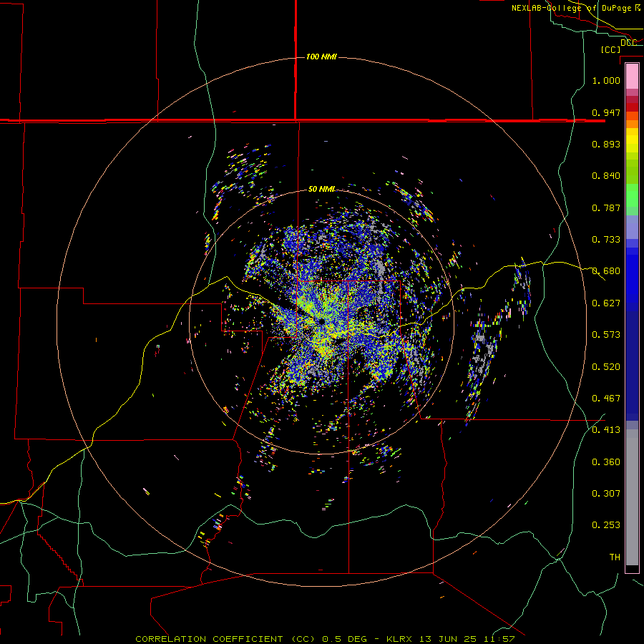Click the 50 NMI range ring label
Screen dimensions: 644x644
(x=321, y=189)
